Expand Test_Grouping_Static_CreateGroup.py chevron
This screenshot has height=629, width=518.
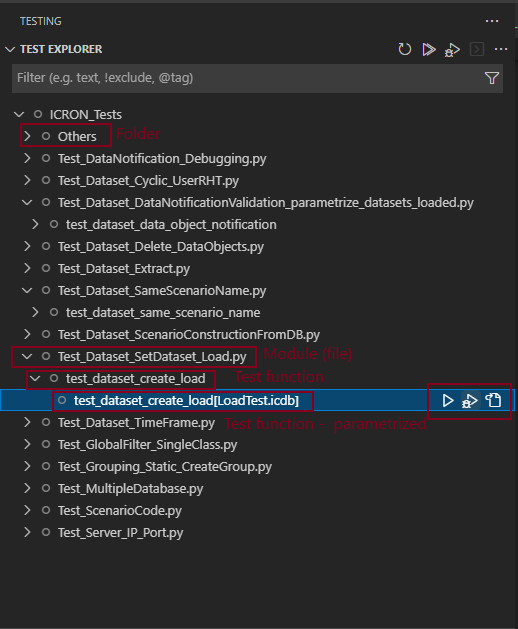[x=27, y=466]
